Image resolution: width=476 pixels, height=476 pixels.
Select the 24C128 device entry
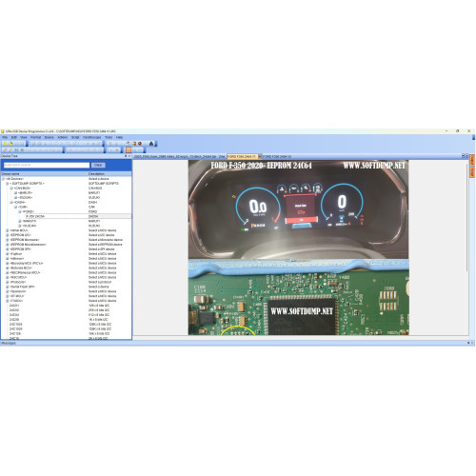[15, 333]
